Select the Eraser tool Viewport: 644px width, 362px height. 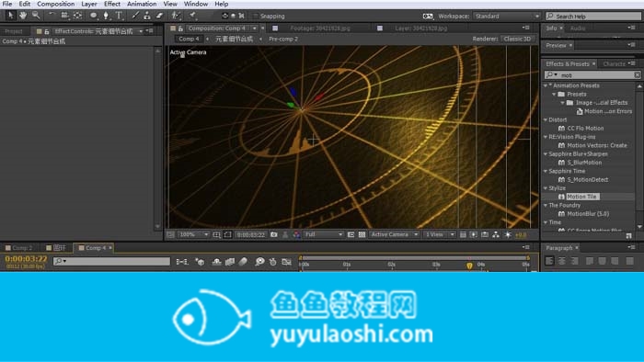[x=159, y=16]
